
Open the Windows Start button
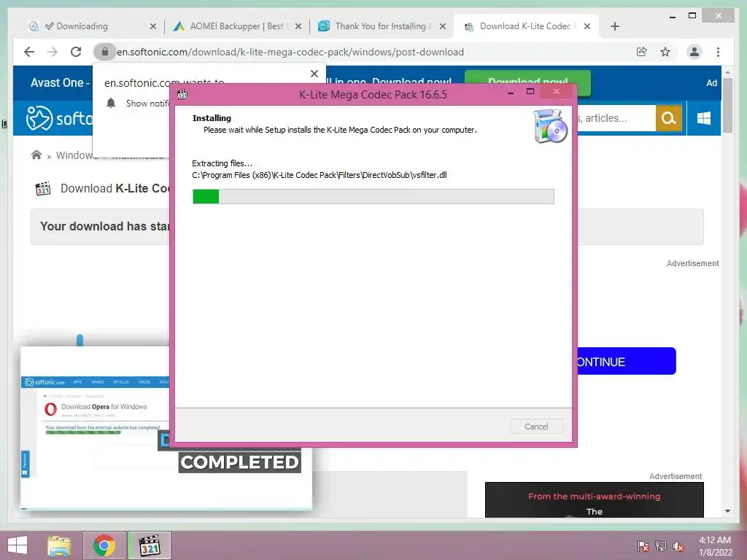18,545
